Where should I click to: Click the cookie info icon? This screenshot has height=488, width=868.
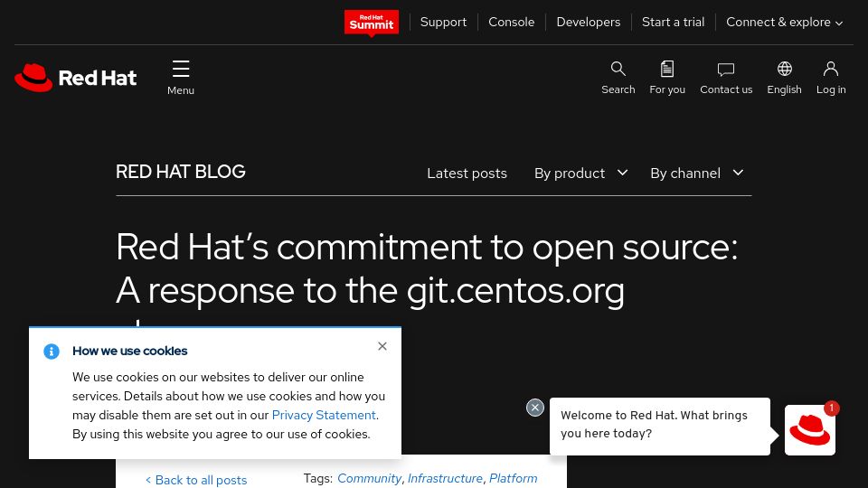[x=52, y=352]
